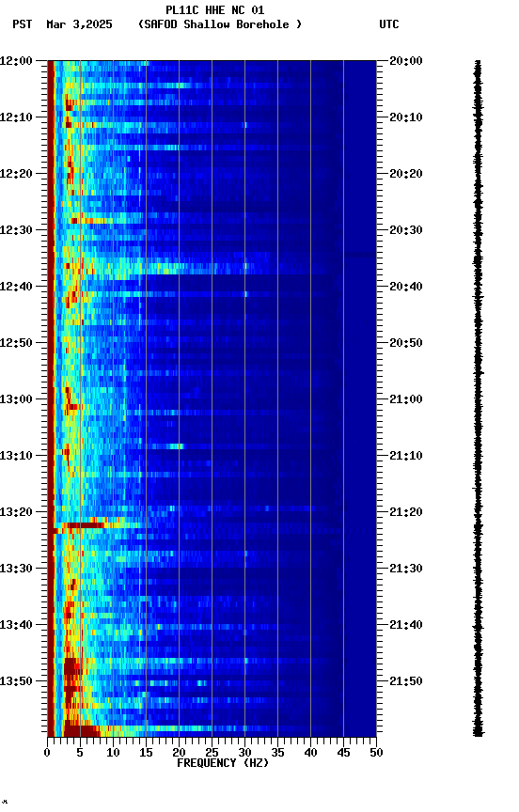Click the 12:40 PST time label

point(16,287)
